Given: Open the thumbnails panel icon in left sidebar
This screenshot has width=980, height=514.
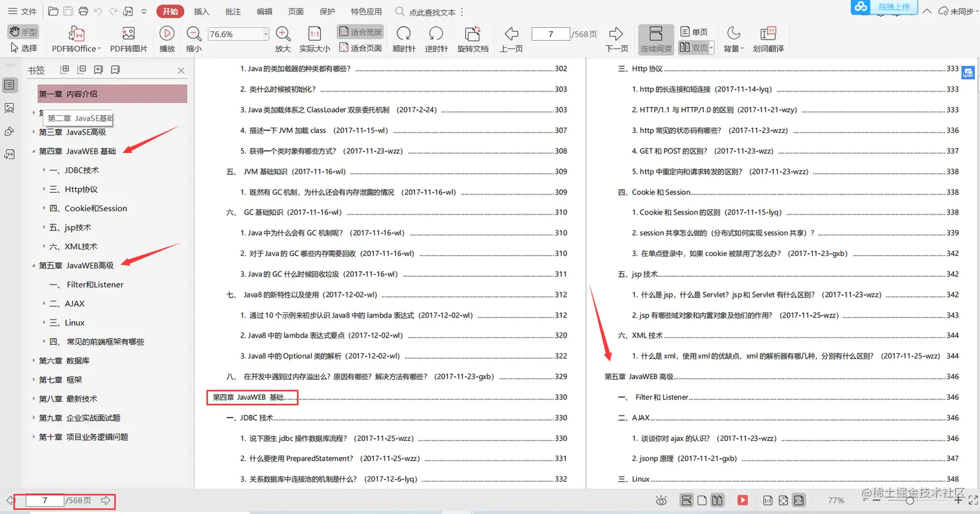Looking at the screenshot, I should click(x=9, y=108).
